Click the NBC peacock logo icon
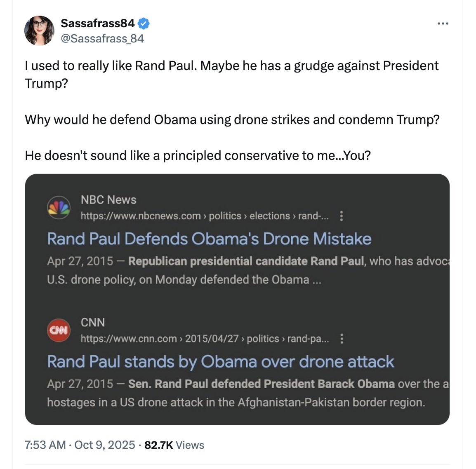This screenshot has width=476, height=469. click(59, 207)
